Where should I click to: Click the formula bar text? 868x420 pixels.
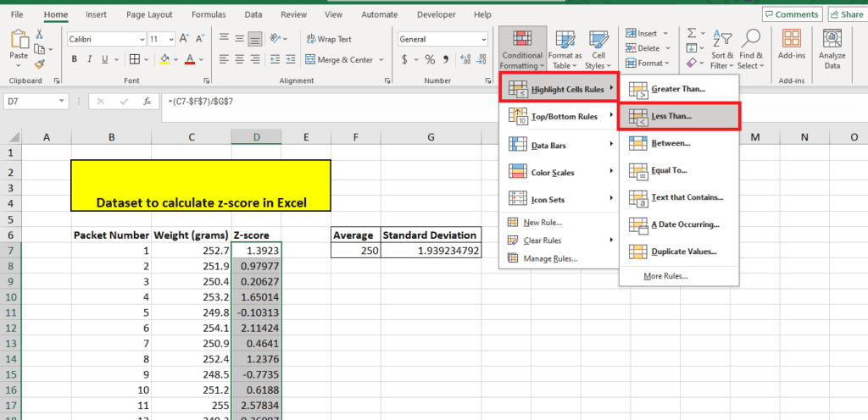200,102
